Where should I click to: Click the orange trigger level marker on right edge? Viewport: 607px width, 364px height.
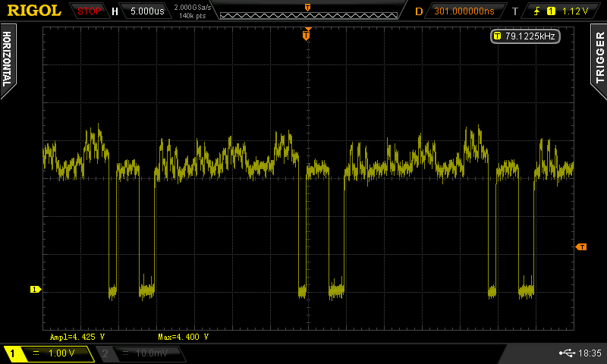[x=581, y=247]
